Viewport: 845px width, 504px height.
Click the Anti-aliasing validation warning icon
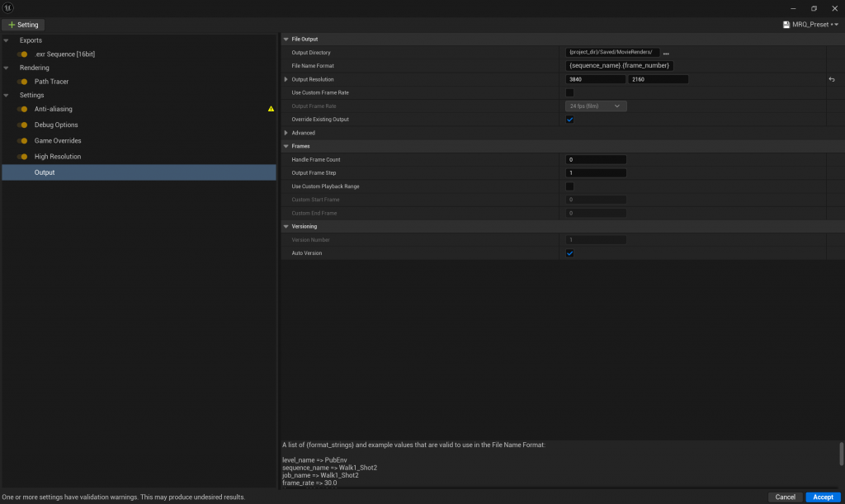[271, 109]
